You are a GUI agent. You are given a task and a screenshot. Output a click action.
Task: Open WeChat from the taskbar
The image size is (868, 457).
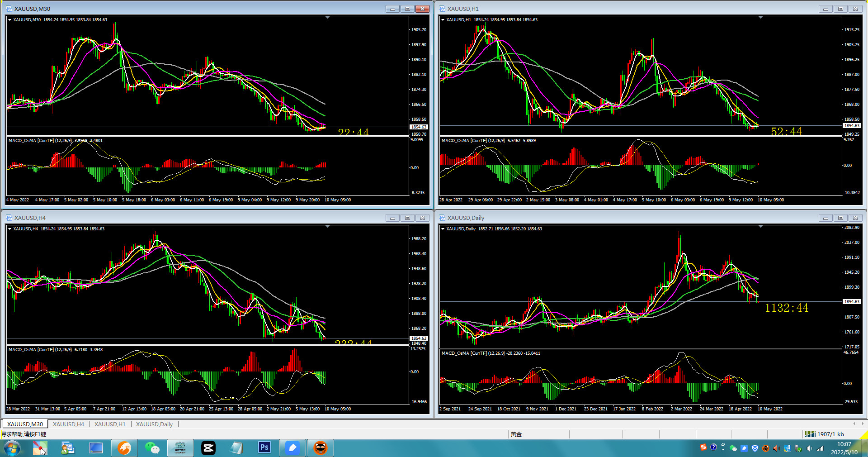coord(152,448)
